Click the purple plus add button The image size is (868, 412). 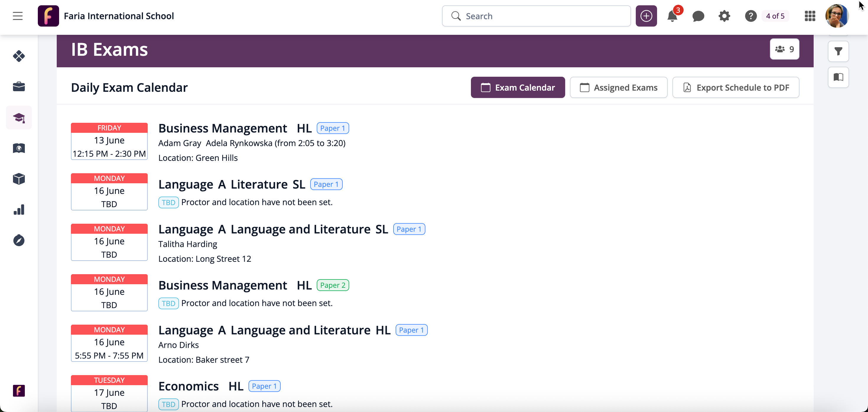click(646, 16)
